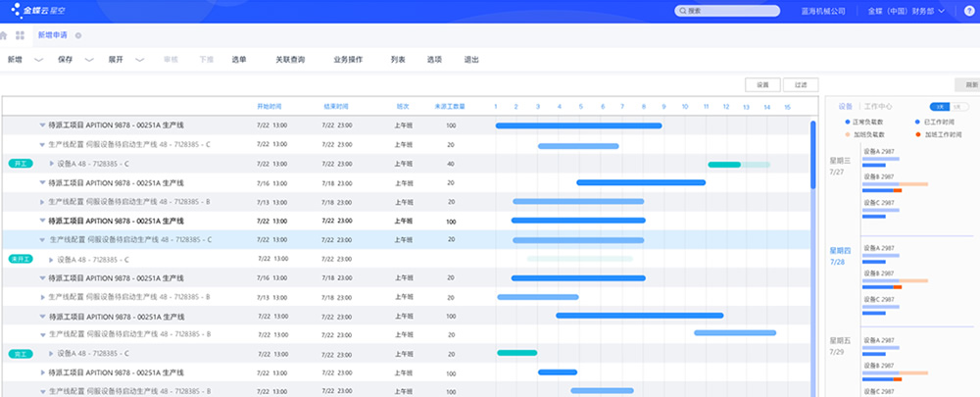
Task: Open the 列表 menu item
Action: pyautogui.click(x=398, y=60)
